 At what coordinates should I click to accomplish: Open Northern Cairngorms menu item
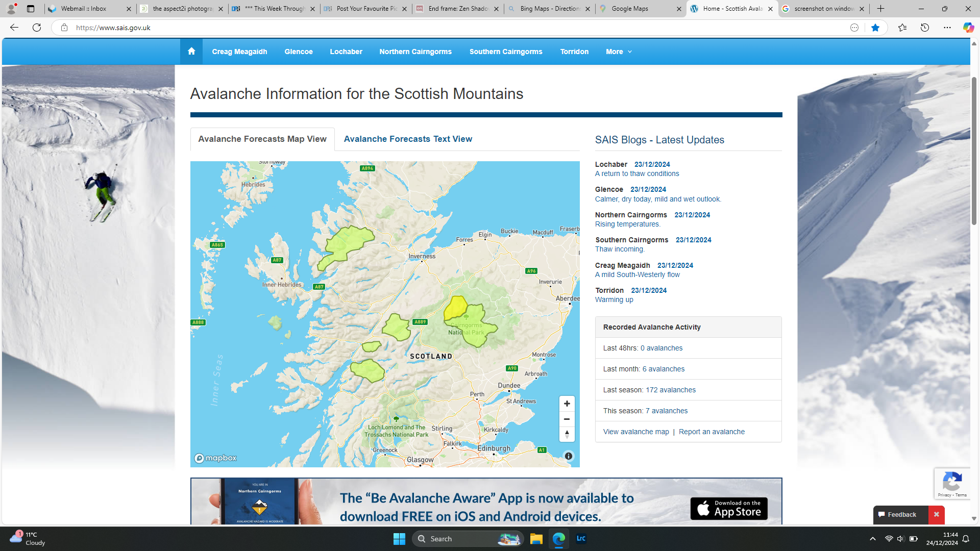click(x=415, y=52)
